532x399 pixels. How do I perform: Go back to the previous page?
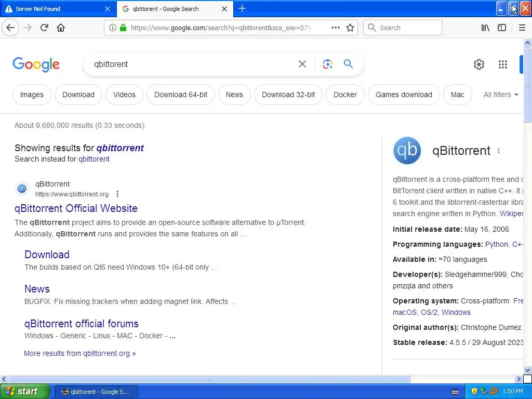10,28
